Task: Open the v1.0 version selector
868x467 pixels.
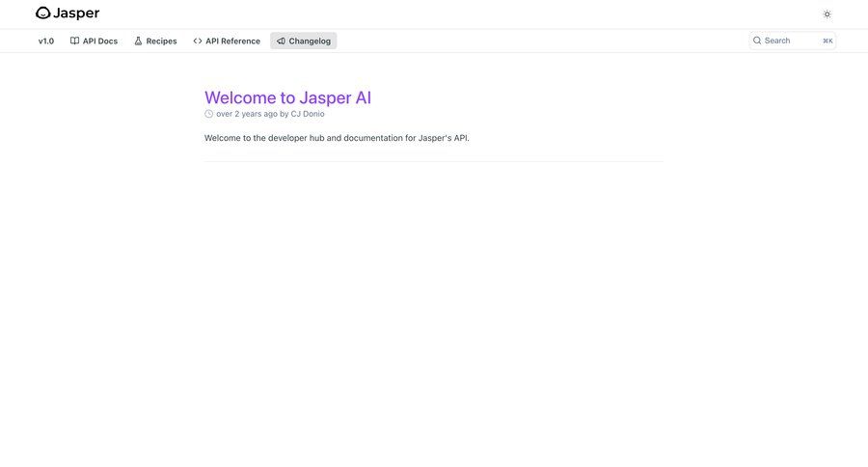Action: [46, 41]
